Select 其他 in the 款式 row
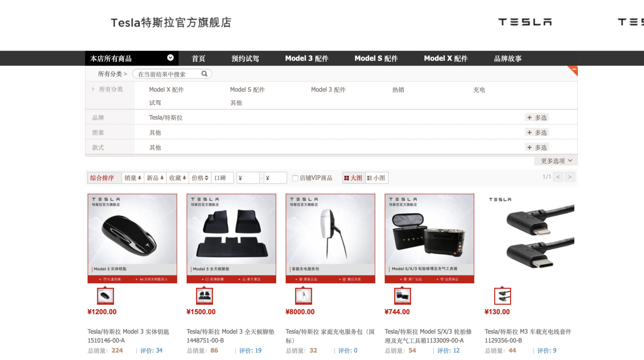 click(x=155, y=147)
